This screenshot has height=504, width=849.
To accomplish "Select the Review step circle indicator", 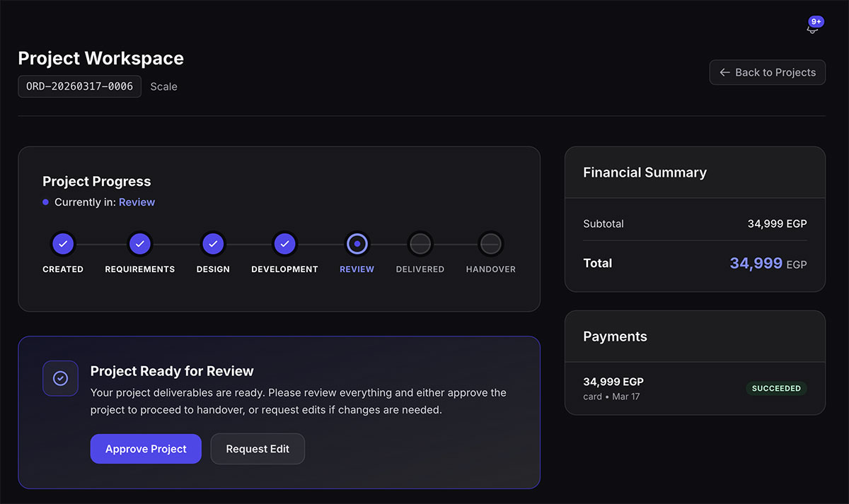I will tap(357, 243).
